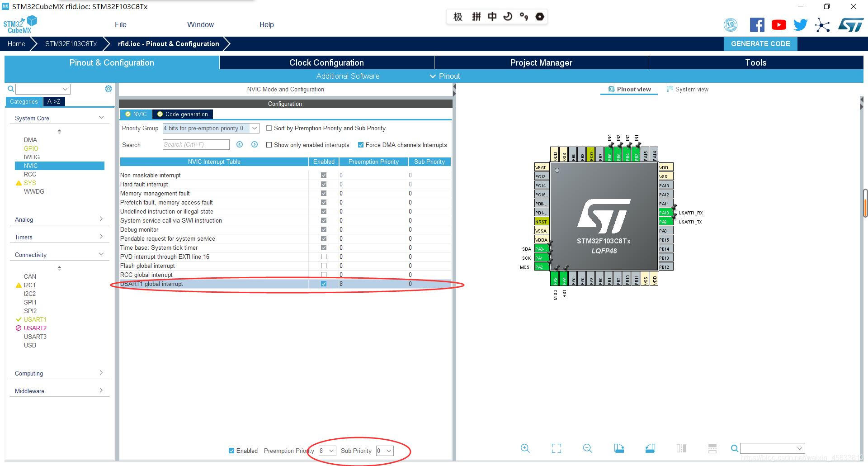Zoom out of the pinout view
The width and height of the screenshot is (868, 466).
tap(587, 448)
